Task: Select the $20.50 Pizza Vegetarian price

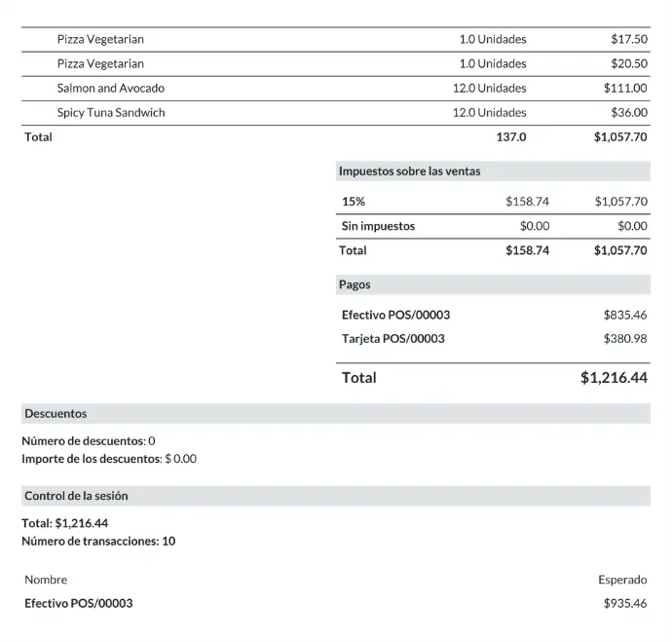Action: click(628, 63)
